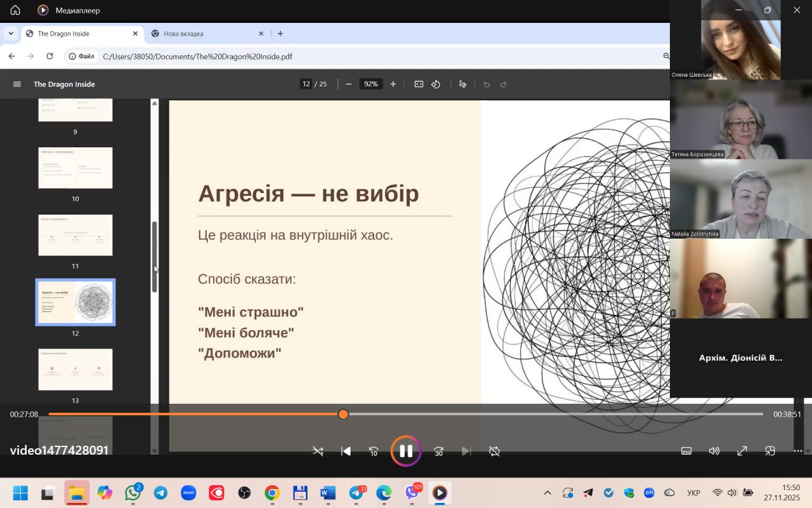Screen dimensions: 812x508
Task: Select The Dragon Inside browser tab
Action: point(76,34)
